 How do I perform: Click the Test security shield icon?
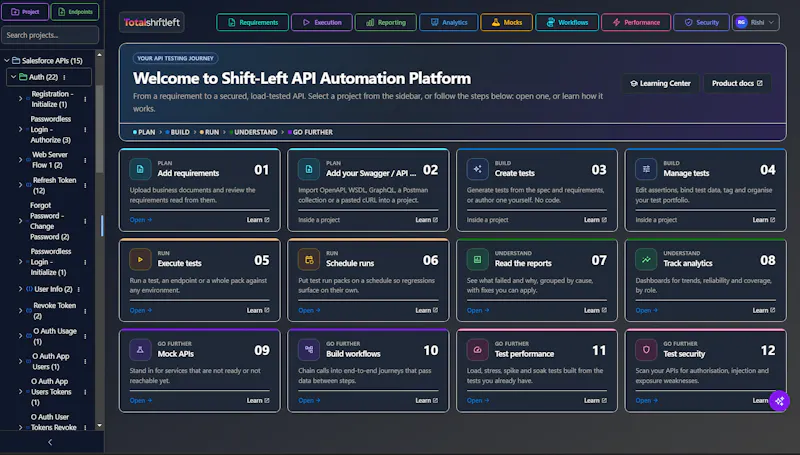tap(646, 350)
